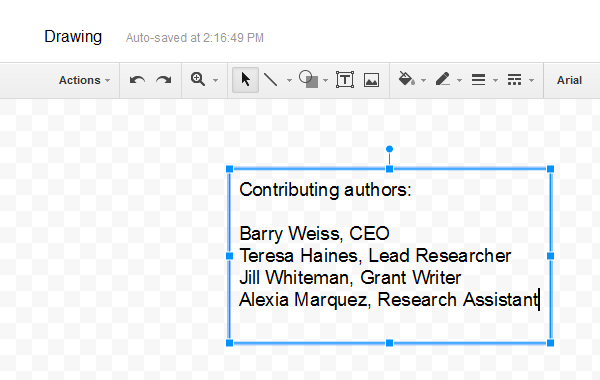Select the Shape tool
The image size is (600, 380).
coord(308,79)
